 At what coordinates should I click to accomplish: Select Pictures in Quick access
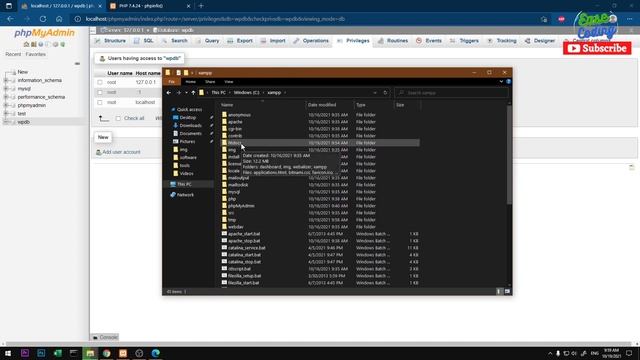[187, 142]
